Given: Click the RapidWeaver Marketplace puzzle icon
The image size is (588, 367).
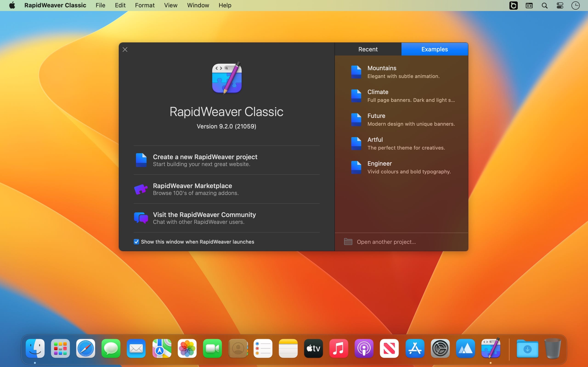Looking at the screenshot, I should click(x=141, y=189).
